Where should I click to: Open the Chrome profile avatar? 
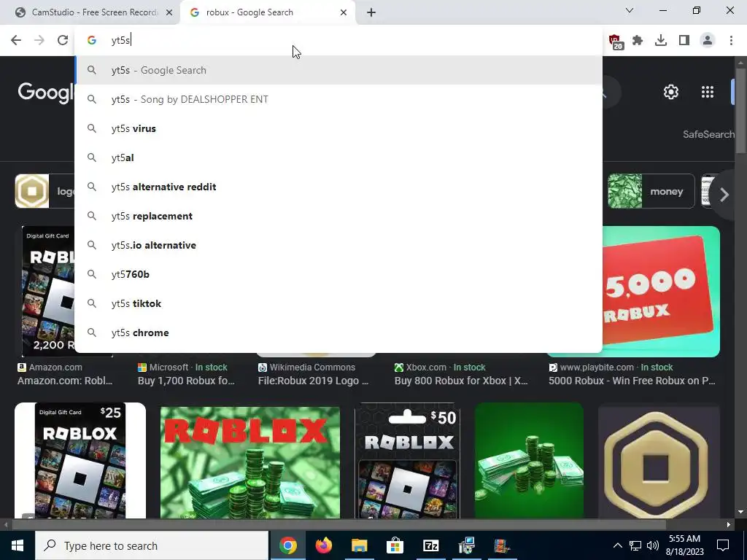point(708,40)
